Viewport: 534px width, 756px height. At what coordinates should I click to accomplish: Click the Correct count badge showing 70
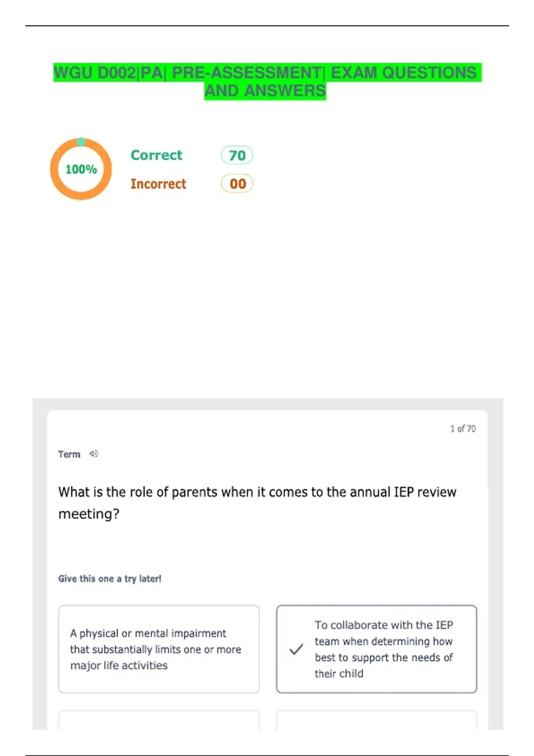pyautogui.click(x=237, y=155)
